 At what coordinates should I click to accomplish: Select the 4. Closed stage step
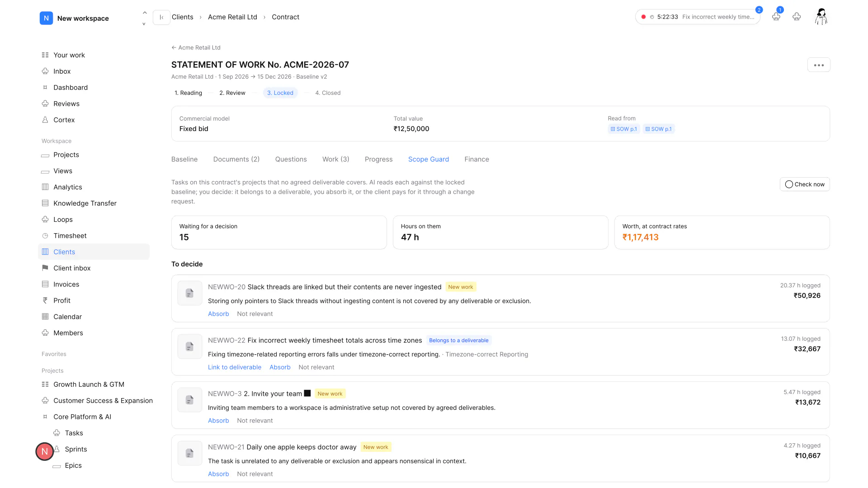pos(328,93)
